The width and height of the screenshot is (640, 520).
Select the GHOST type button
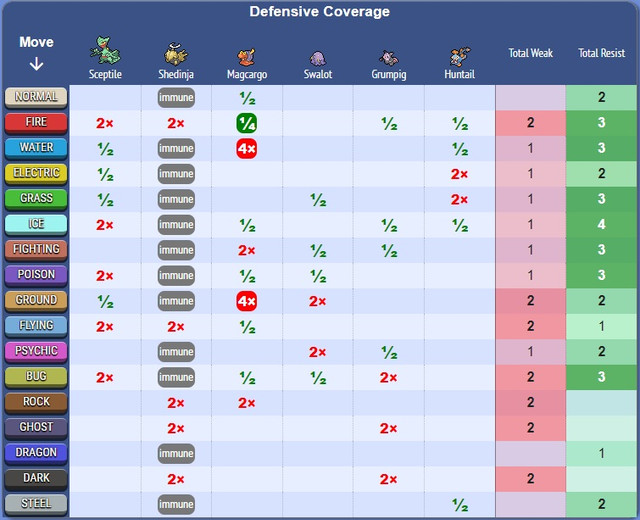tap(36, 427)
